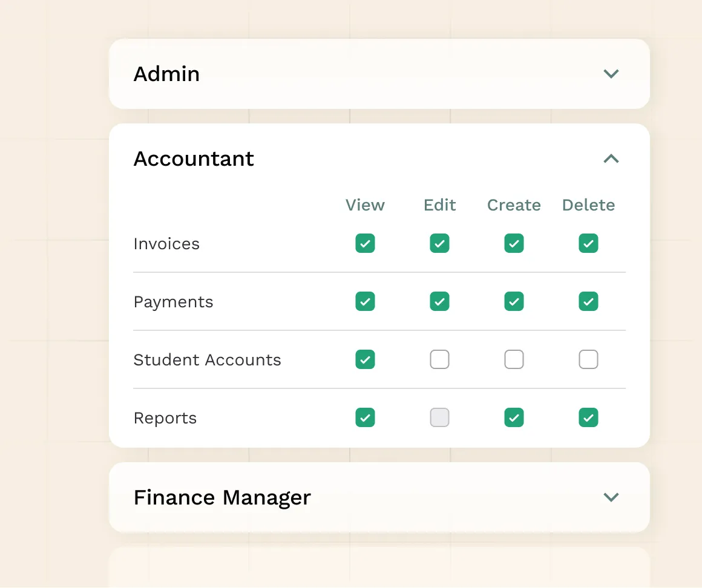Remove Delete permission for Invoices

tap(588, 244)
